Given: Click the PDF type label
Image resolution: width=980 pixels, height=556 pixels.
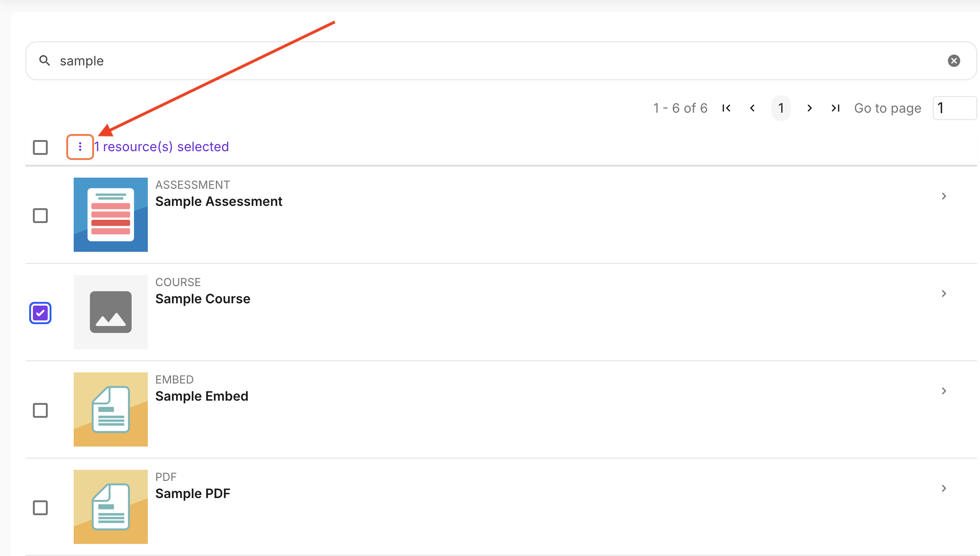Looking at the screenshot, I should click(x=166, y=477).
